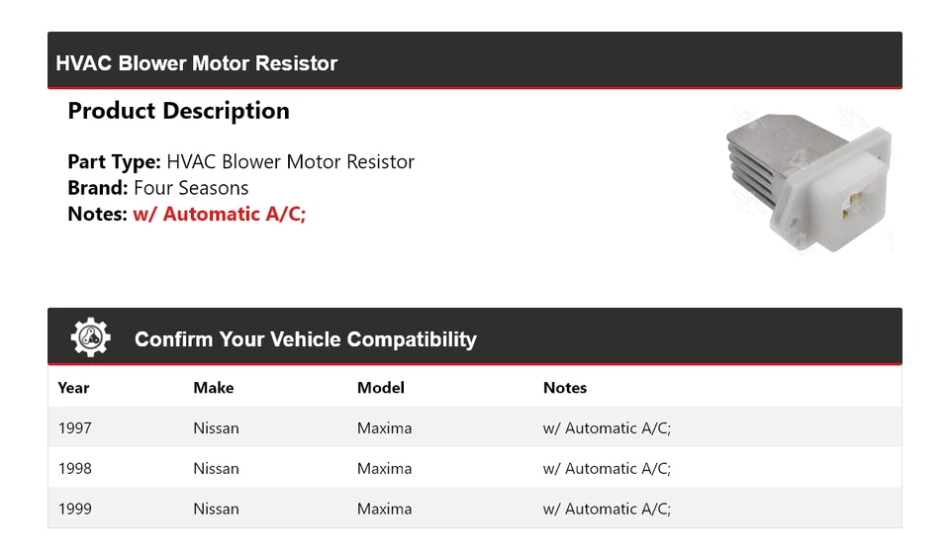Click Nissan in the 1999 row

pyautogui.click(x=216, y=509)
